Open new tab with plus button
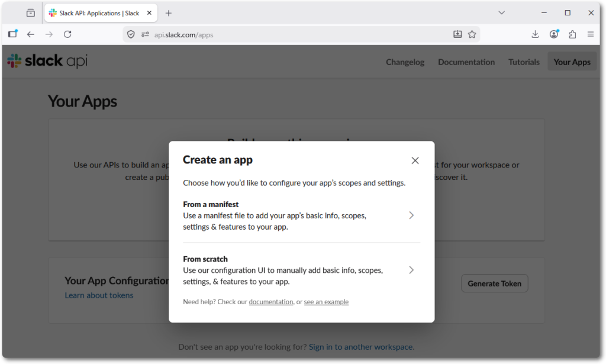The image size is (606, 364). (169, 13)
